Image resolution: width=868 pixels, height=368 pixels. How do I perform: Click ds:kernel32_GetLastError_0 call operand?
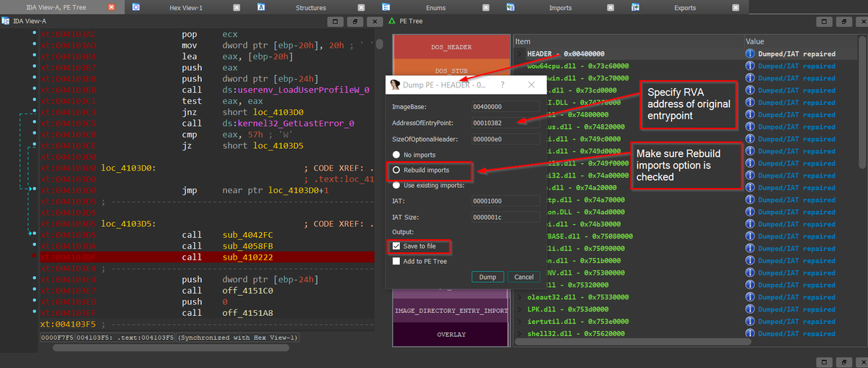click(x=288, y=124)
